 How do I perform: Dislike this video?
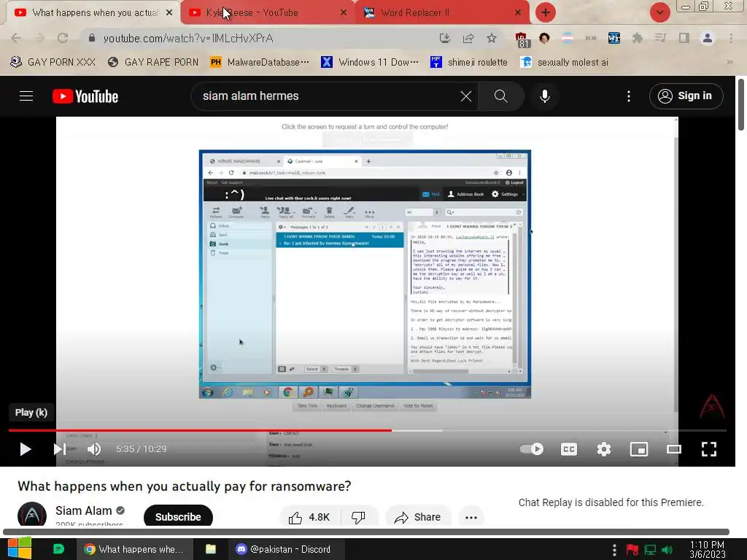click(359, 517)
